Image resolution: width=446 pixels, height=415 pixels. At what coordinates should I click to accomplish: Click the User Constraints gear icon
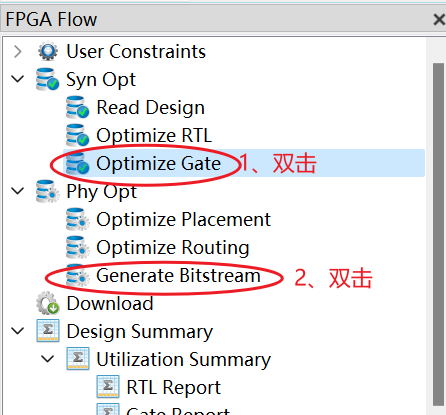[x=48, y=51]
